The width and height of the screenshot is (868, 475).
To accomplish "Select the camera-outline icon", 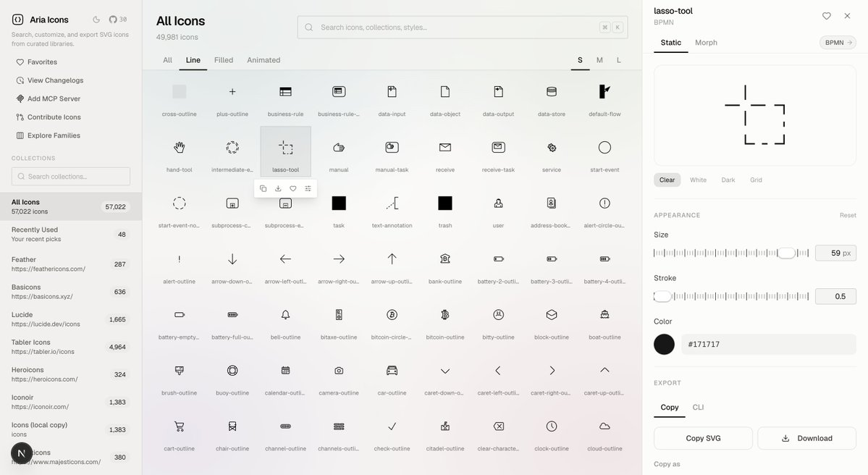I will point(339,375).
